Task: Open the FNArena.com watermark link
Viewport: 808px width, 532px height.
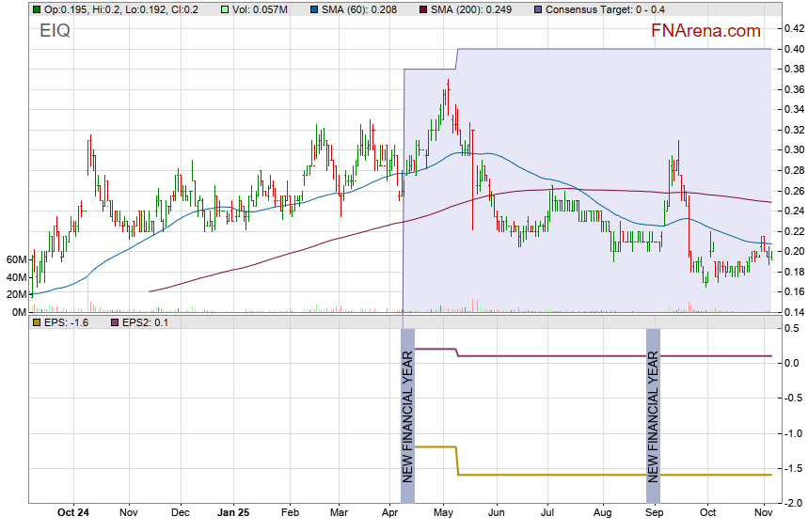Action: (705, 31)
